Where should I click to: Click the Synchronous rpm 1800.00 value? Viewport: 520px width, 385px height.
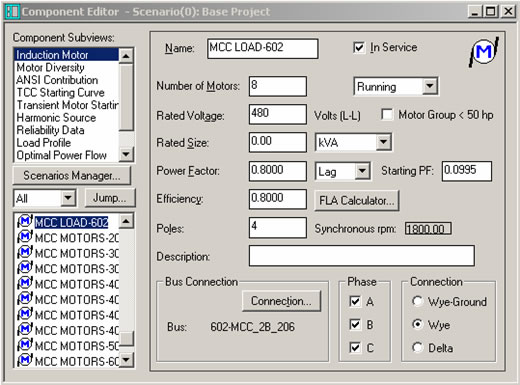click(428, 229)
